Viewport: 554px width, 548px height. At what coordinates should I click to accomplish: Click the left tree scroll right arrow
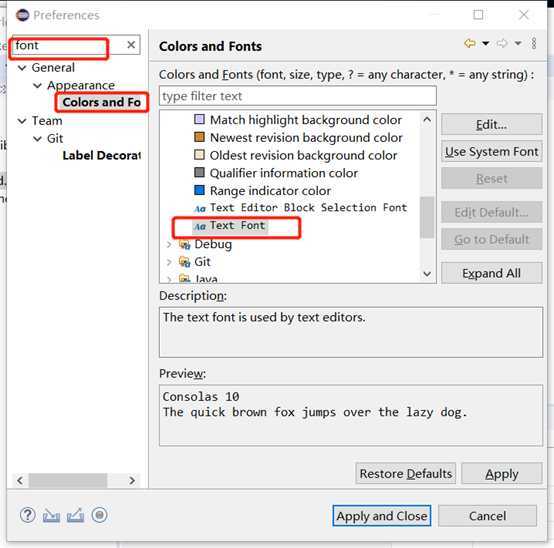(x=132, y=481)
